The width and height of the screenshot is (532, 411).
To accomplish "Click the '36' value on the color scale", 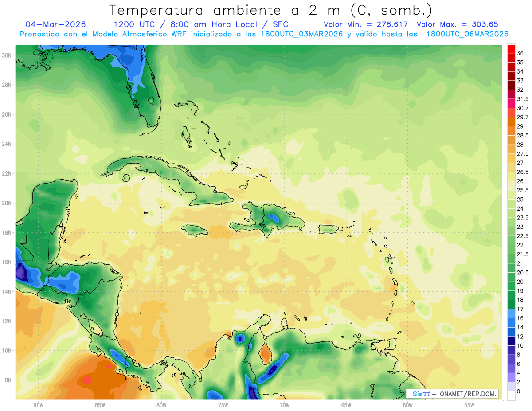I will click(520, 53).
